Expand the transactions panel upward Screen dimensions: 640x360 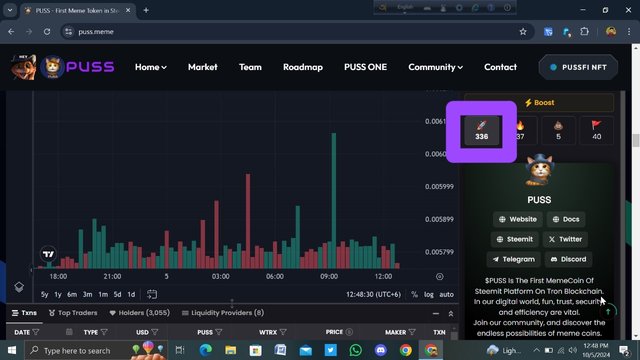451,313
